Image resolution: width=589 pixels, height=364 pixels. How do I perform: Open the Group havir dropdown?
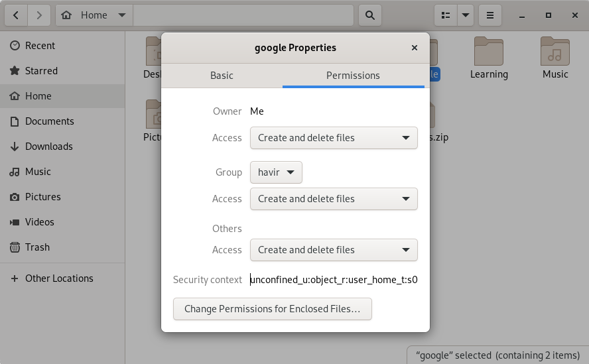276,172
